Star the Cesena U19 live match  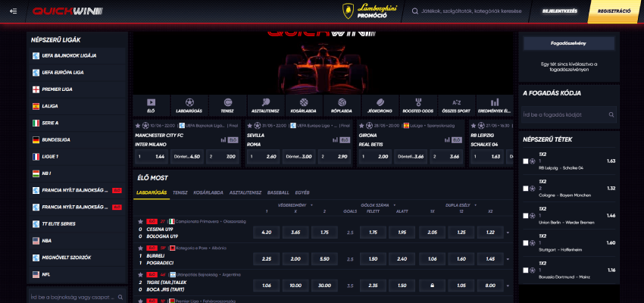(140, 221)
